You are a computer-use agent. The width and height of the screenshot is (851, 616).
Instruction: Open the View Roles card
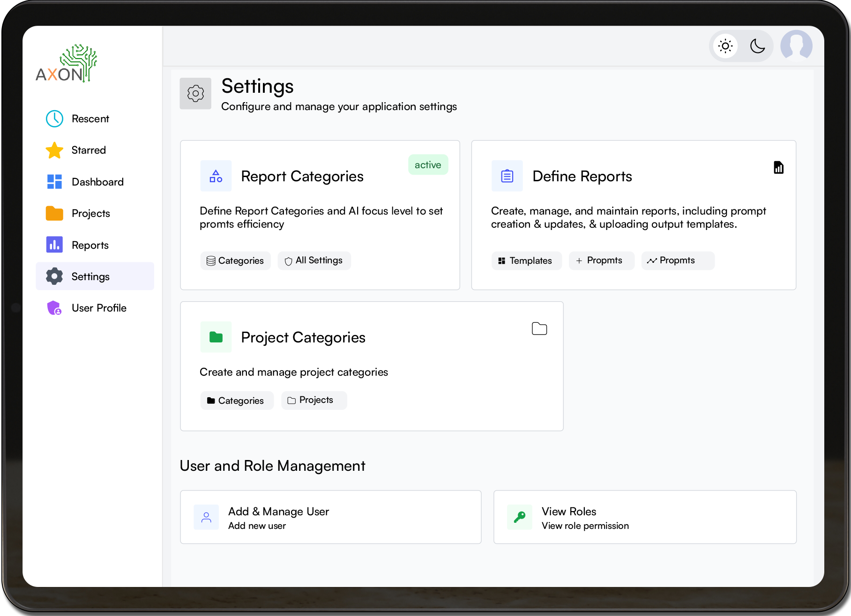tap(645, 517)
